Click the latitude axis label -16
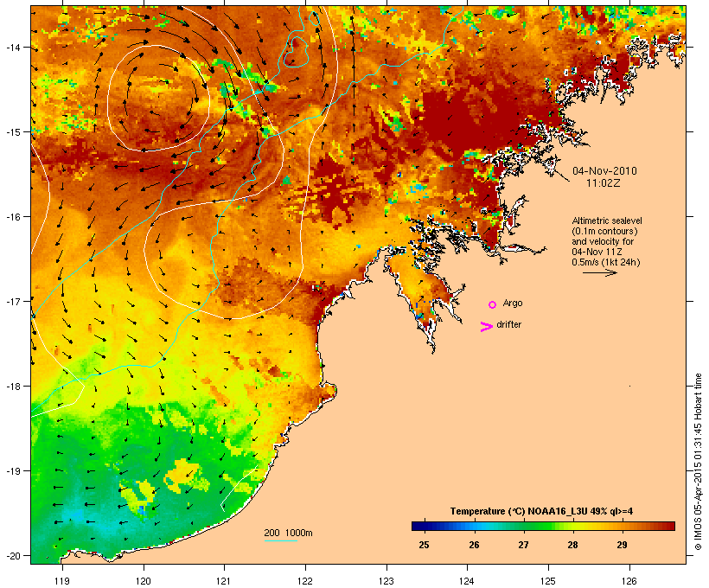 pyautogui.click(x=13, y=217)
